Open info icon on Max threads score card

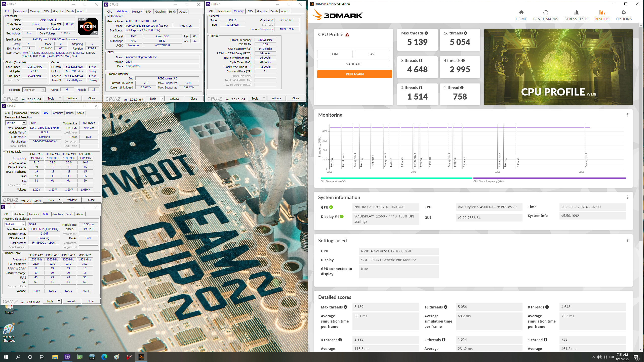426,33
